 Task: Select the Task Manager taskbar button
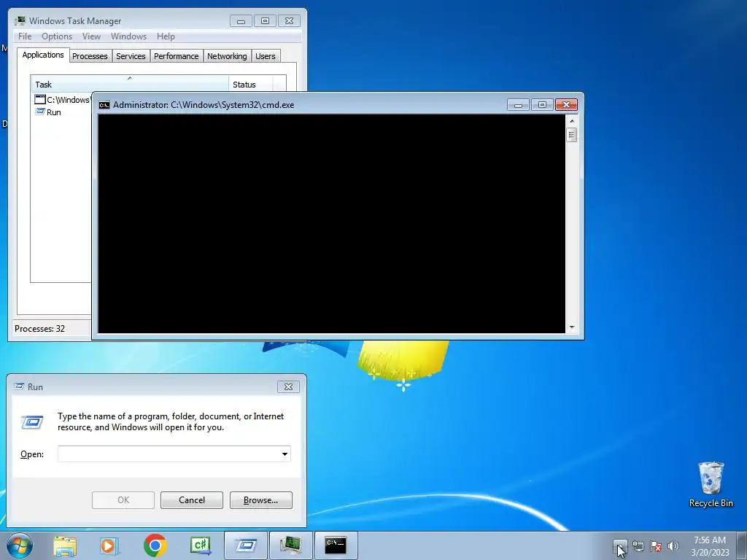[x=290, y=545]
